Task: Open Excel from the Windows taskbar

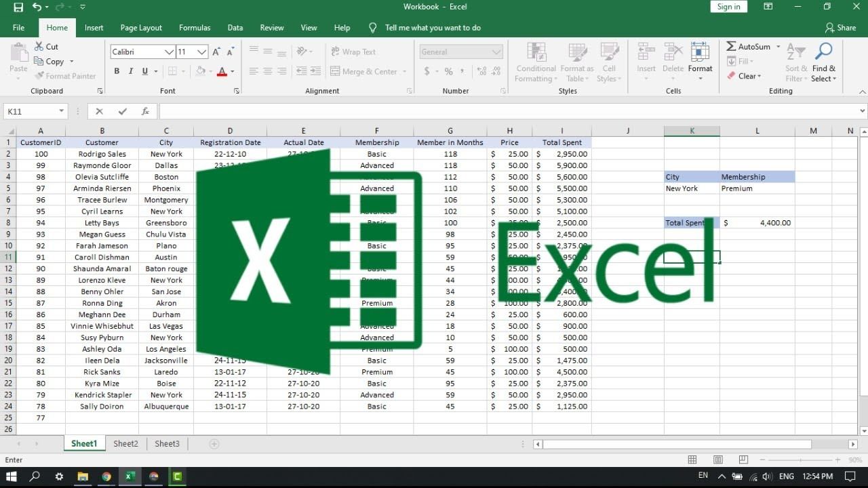Action: (130, 476)
